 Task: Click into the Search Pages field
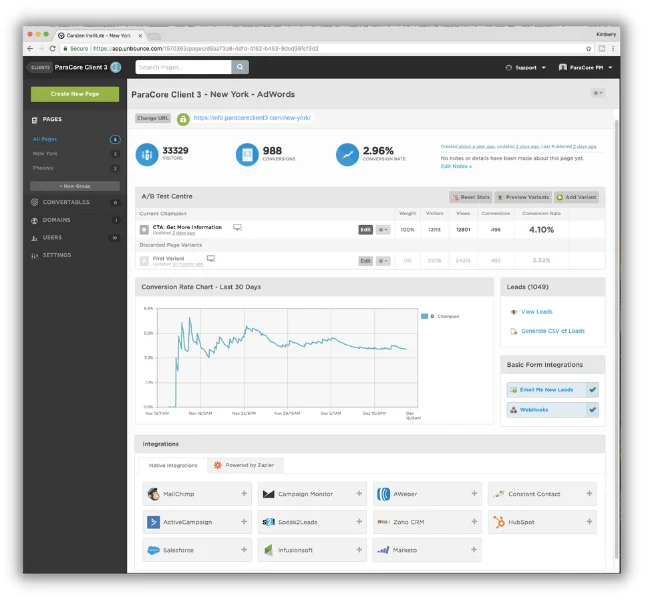183,67
